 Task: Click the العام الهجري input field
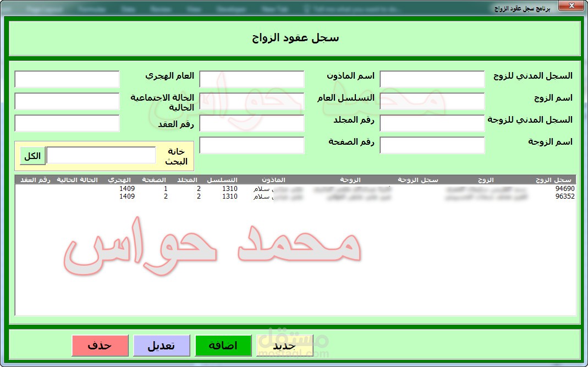pos(67,79)
